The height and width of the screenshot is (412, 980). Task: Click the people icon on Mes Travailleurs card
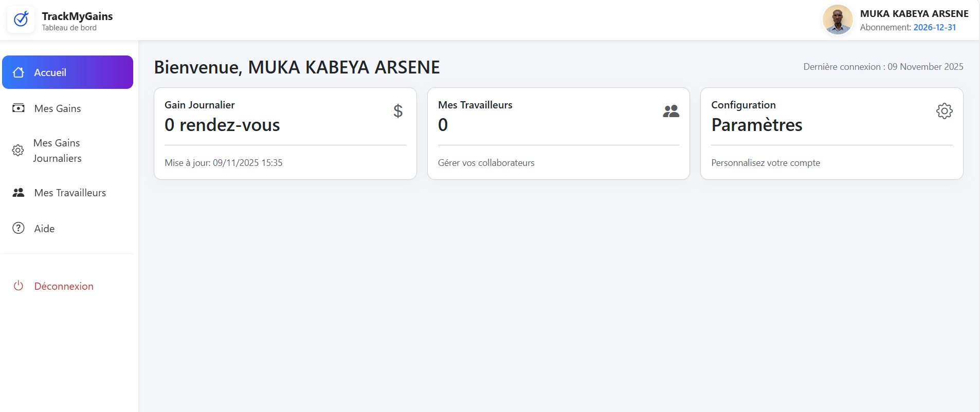pos(672,111)
